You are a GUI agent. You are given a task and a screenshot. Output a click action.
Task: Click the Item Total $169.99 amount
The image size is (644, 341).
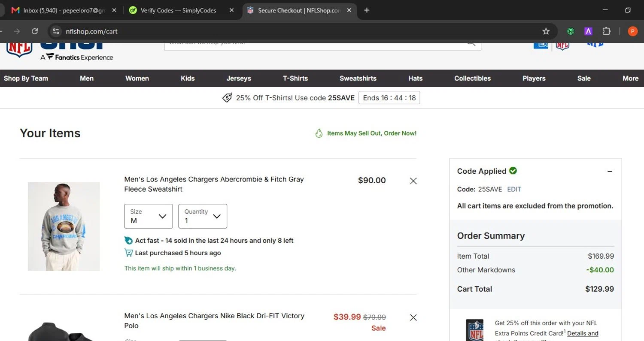point(601,256)
